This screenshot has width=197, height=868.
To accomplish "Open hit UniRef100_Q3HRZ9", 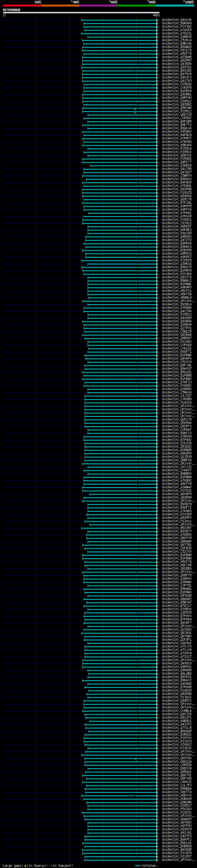I will (x=177, y=165).
